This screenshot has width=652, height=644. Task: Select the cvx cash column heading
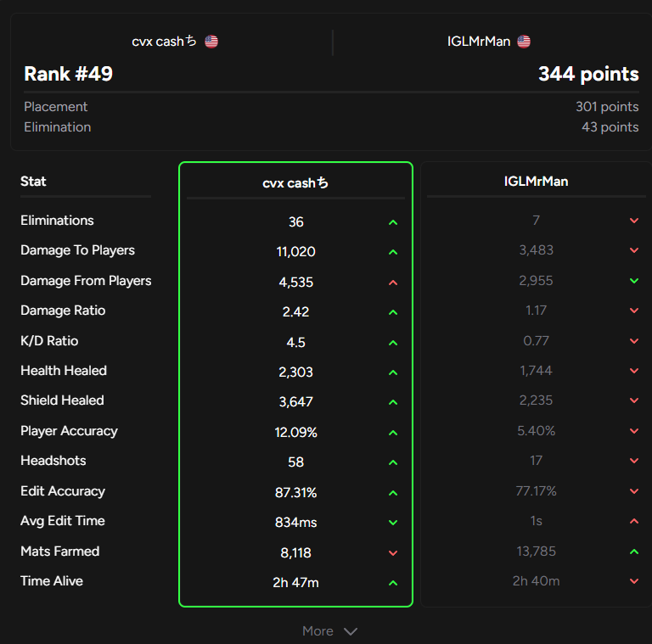pos(295,182)
